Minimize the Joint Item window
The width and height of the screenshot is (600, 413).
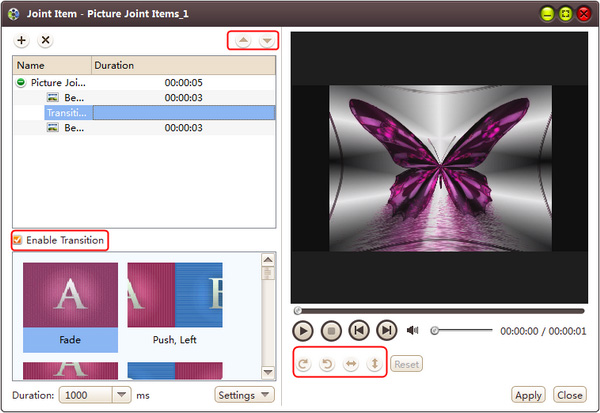548,14
